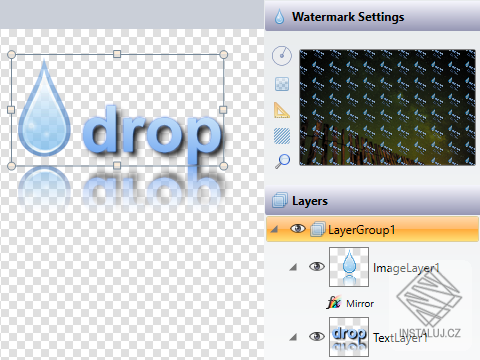
Task: Click the water drop image on canvas
Action: coord(44,108)
